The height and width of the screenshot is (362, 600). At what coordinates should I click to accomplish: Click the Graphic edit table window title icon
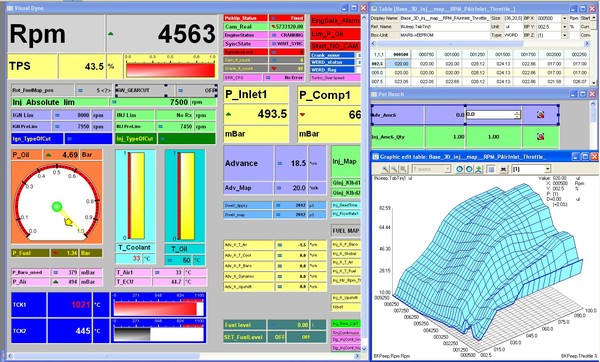coord(375,157)
